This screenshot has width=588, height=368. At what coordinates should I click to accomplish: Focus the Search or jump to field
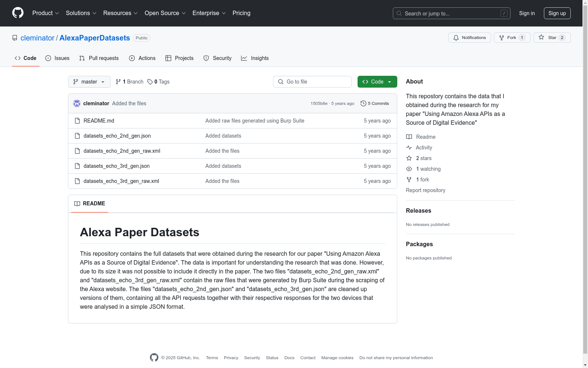click(452, 13)
